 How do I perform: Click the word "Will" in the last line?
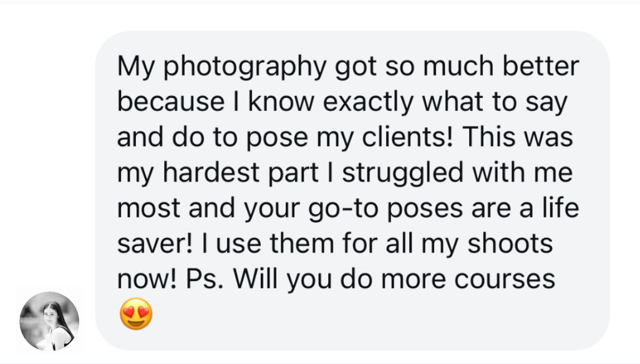pos(255,279)
